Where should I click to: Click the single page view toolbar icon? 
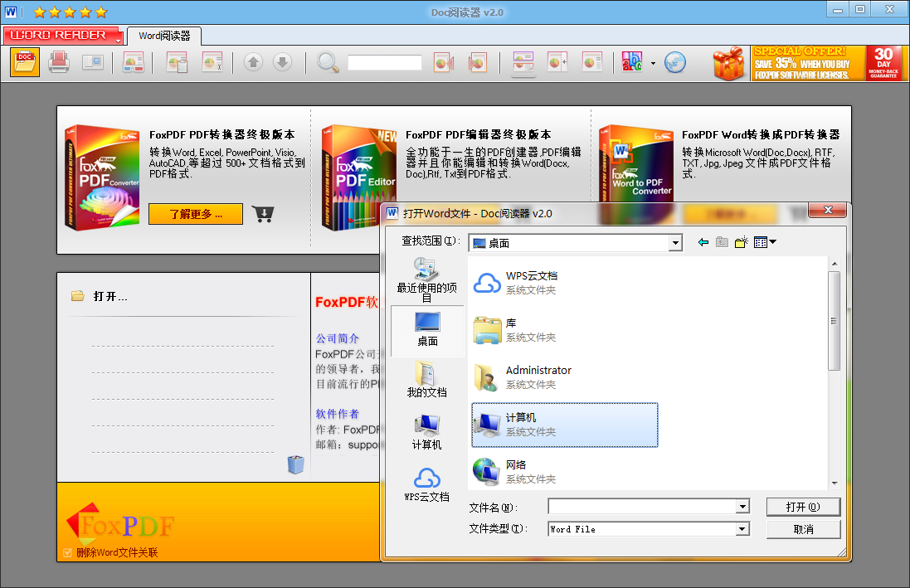pyautogui.click(x=592, y=62)
